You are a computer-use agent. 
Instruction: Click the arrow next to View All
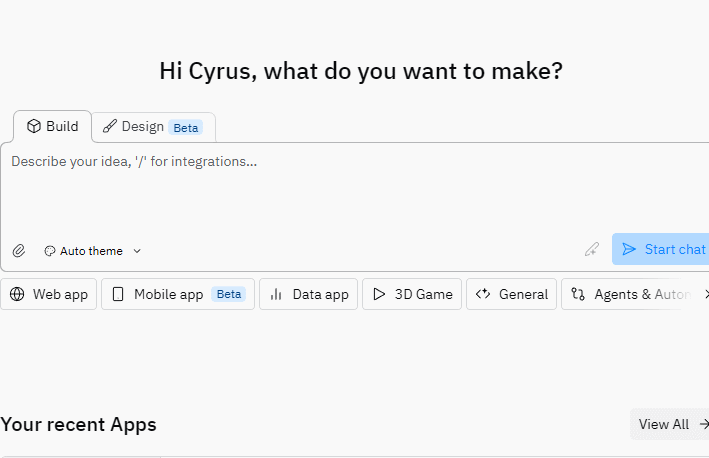(703, 424)
